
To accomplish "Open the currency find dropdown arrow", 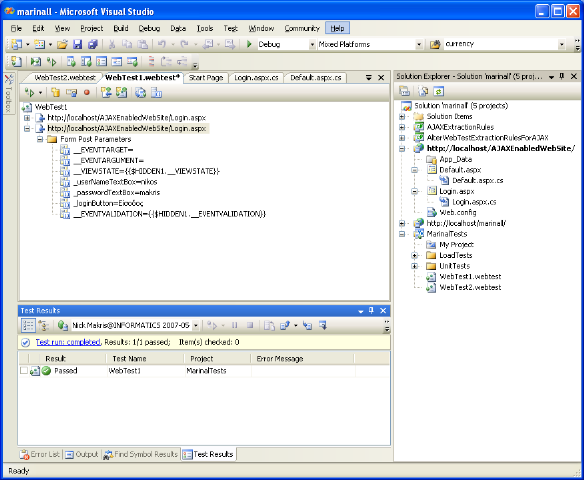I will (x=562, y=44).
